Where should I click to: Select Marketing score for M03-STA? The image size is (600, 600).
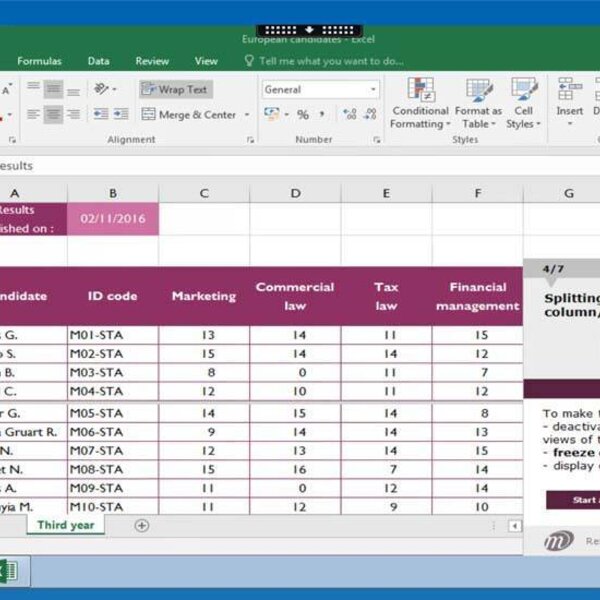pyautogui.click(x=204, y=372)
